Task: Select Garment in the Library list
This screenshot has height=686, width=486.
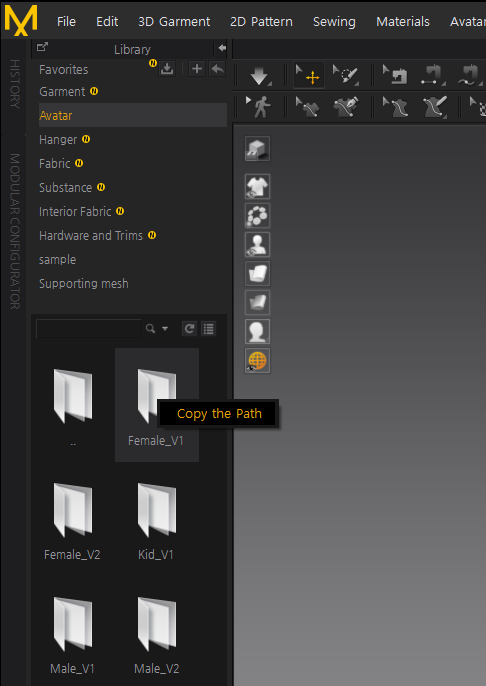Action: coord(62,92)
